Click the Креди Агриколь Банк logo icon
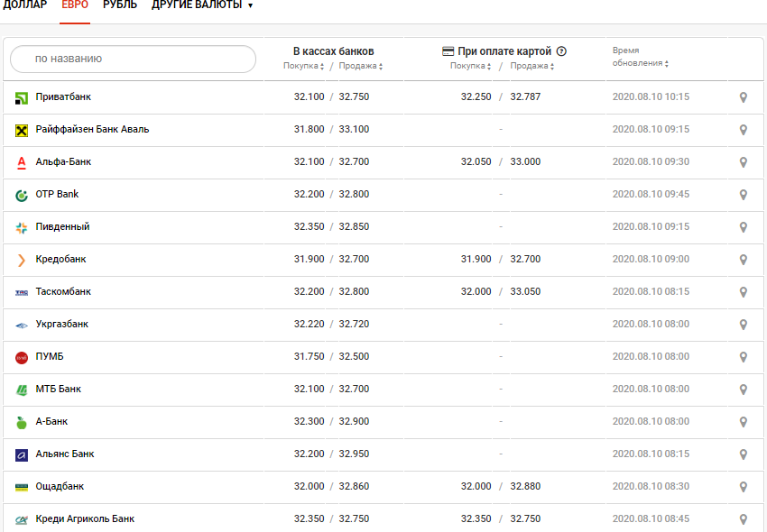767x532 pixels. click(22, 520)
